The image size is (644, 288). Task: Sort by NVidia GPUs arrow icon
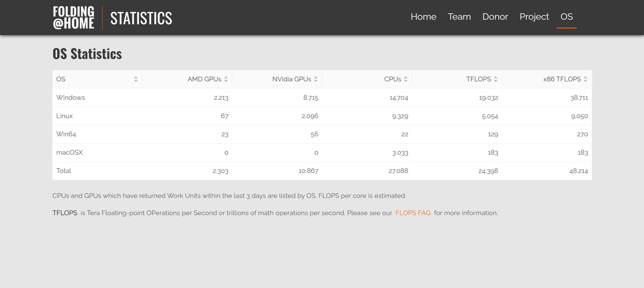(x=316, y=79)
